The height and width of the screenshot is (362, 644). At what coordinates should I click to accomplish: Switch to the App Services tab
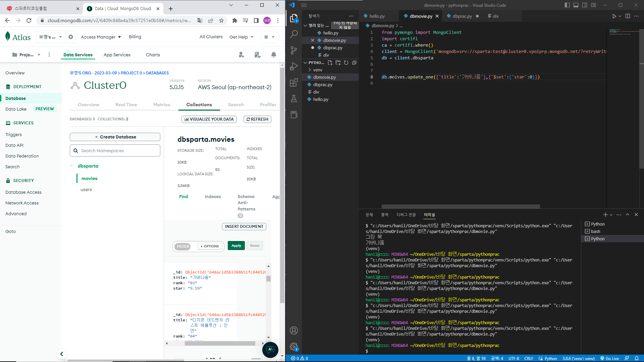tap(117, 55)
